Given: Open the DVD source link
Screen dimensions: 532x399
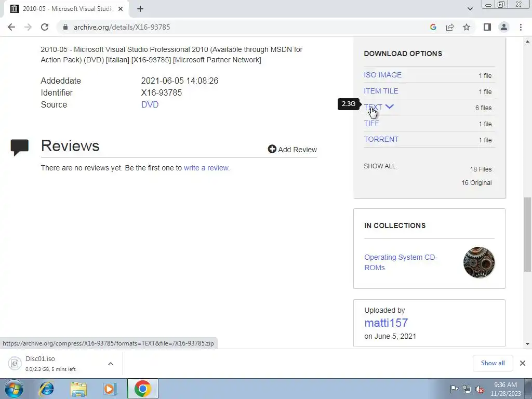Looking at the screenshot, I should click(150, 104).
